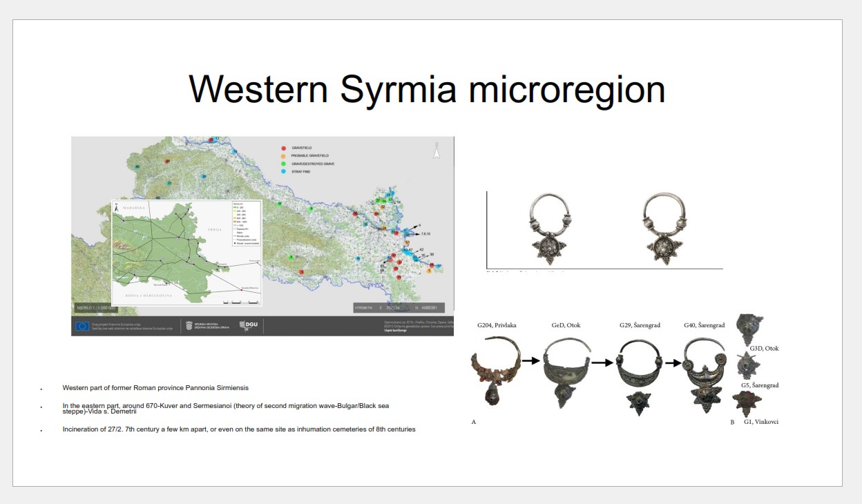Click the north arrow icon on the map

(x=437, y=151)
